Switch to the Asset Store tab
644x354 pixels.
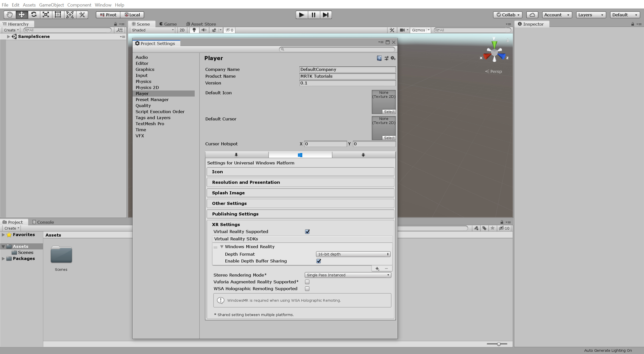[201, 24]
